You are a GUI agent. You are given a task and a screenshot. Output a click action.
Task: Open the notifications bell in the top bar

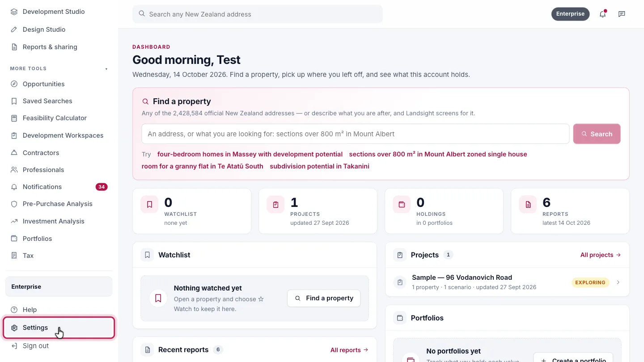click(x=602, y=14)
